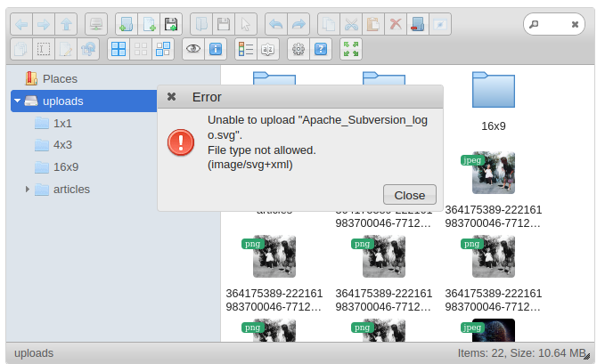Click 'Items: 22, Size: 10.64 MB' status text
This screenshot has width=597, height=364.
tap(521, 353)
